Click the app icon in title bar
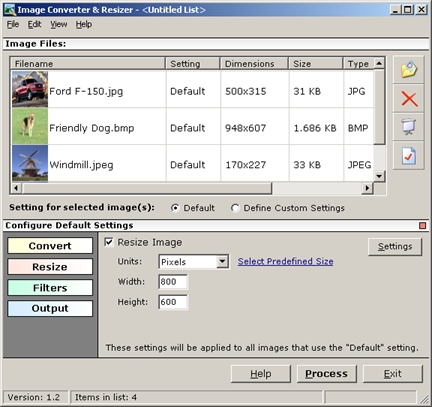Viewport: 432px width, 407px height. point(10,10)
